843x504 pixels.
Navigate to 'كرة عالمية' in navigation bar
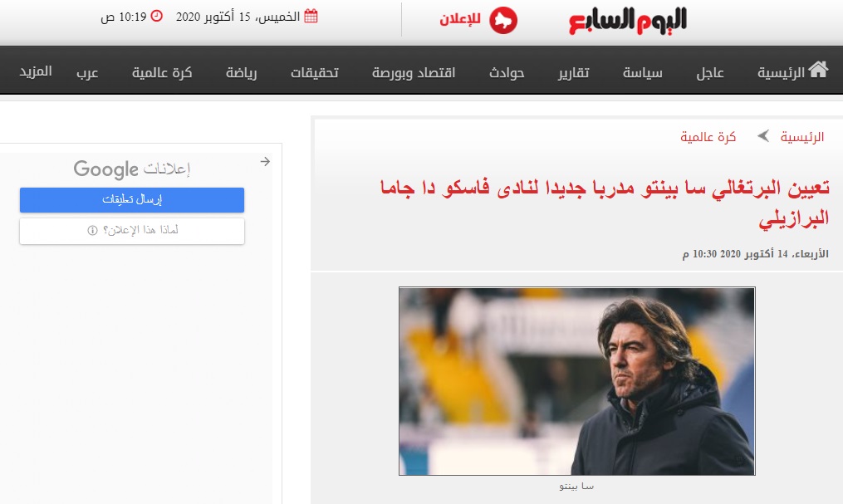pyautogui.click(x=162, y=72)
